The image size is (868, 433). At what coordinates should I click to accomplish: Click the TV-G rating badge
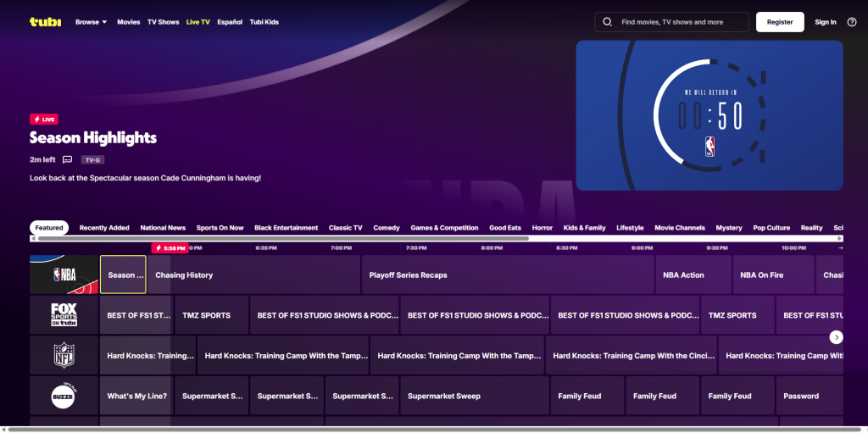(92, 160)
